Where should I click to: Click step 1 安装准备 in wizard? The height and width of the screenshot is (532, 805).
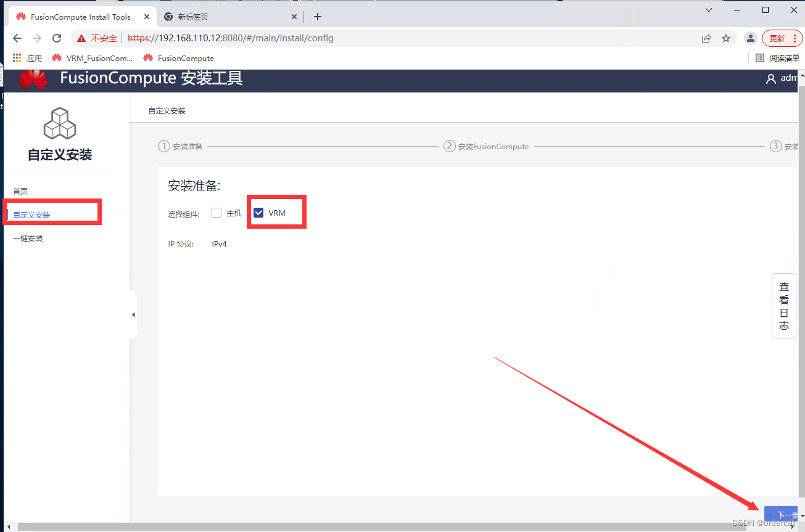(180, 146)
